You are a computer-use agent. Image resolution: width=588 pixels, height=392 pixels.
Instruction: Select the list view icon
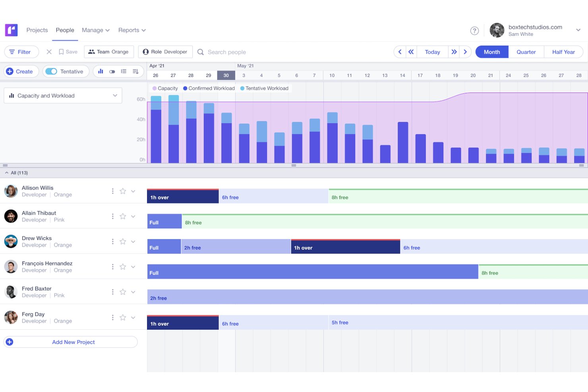click(x=124, y=71)
